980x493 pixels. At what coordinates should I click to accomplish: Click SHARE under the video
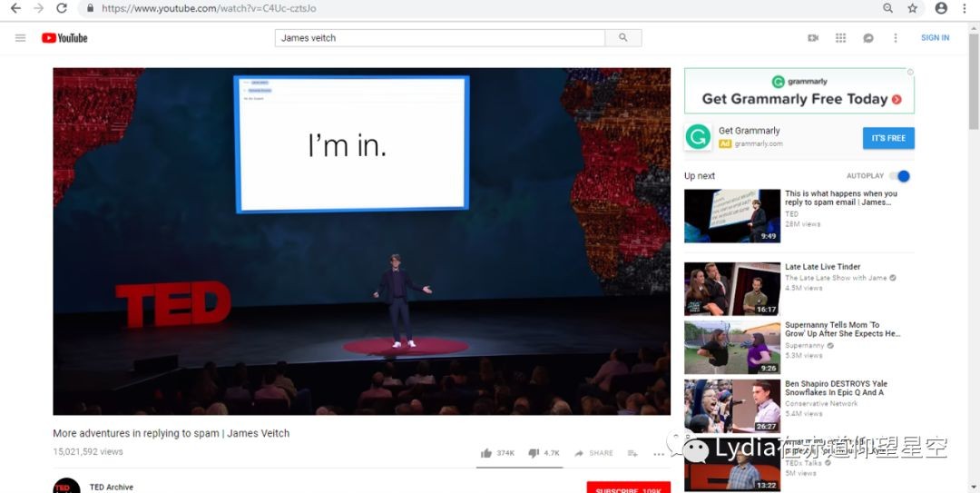coord(594,453)
